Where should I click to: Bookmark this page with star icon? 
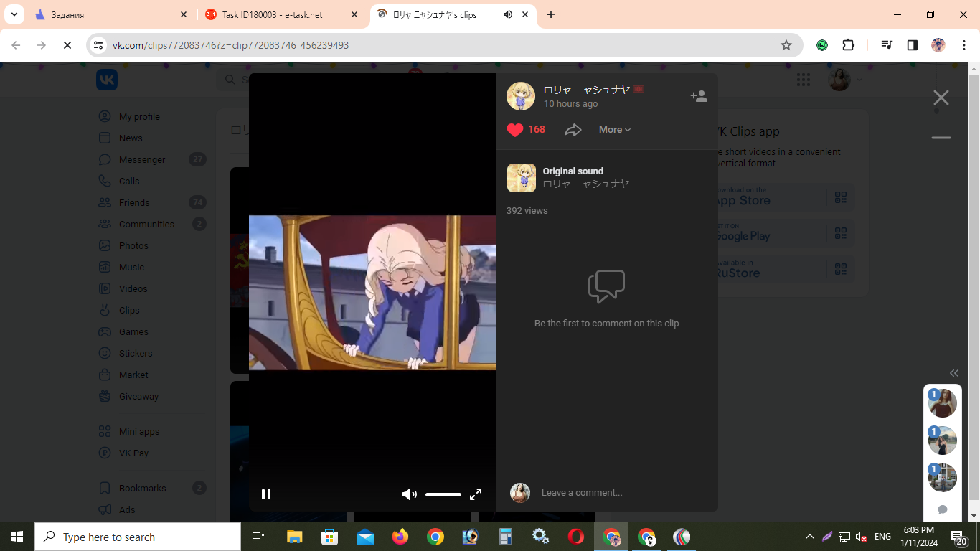(786, 45)
